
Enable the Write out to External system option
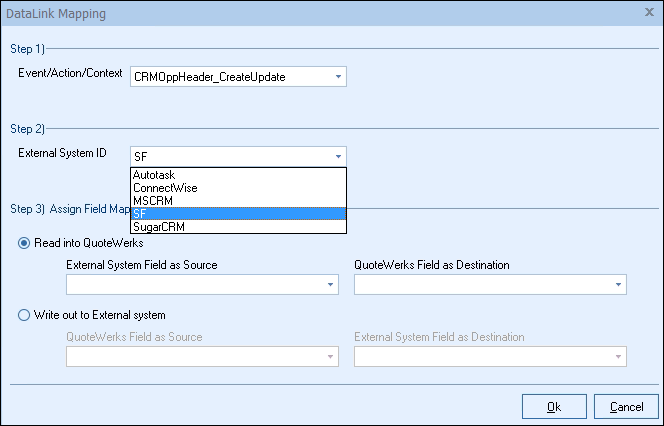coord(25,315)
